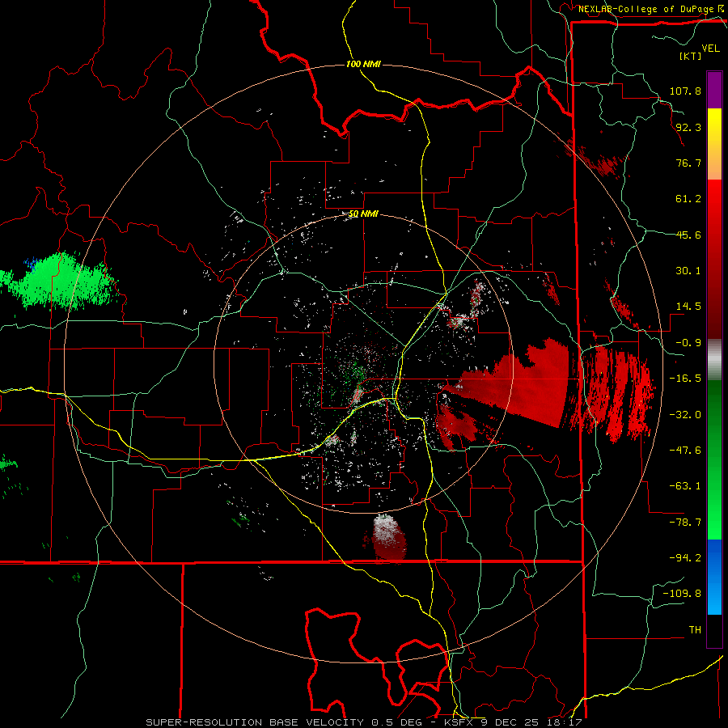Screen dimensions: 728x728
Task: Select the 61.2 scale value
Action: (688, 199)
